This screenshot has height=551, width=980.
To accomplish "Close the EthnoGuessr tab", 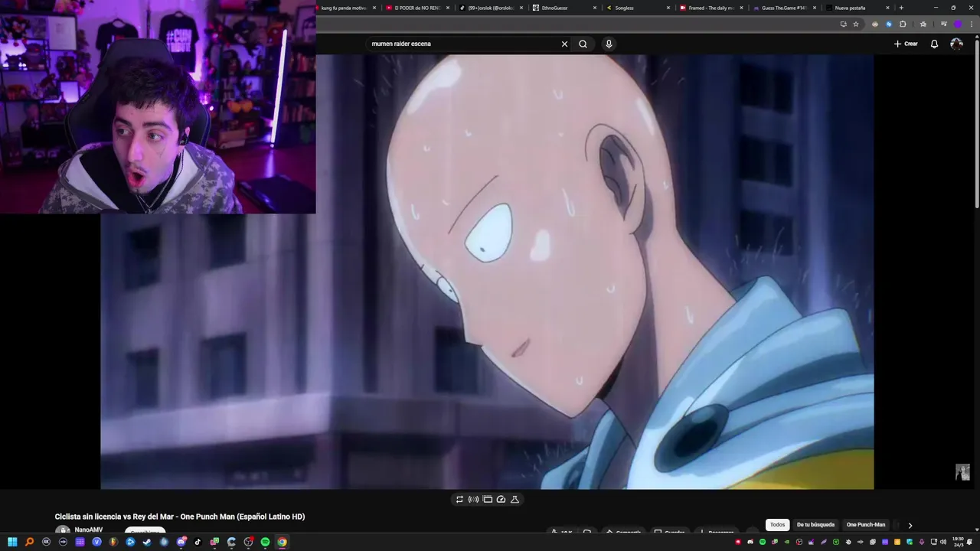I will coord(595,8).
